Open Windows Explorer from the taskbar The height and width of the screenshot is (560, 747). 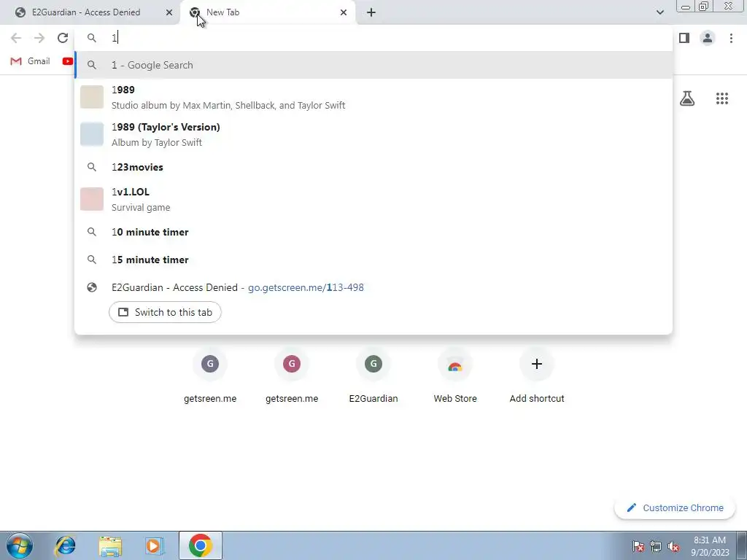(x=110, y=545)
